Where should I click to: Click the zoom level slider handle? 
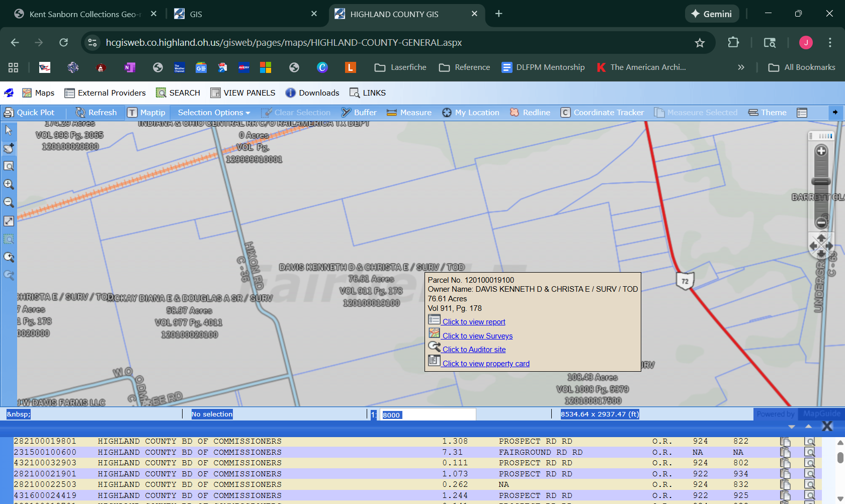pyautogui.click(x=821, y=182)
